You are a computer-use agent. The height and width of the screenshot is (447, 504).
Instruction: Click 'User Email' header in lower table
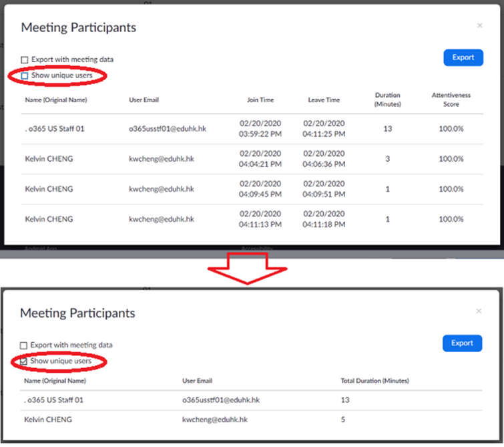pos(197,381)
